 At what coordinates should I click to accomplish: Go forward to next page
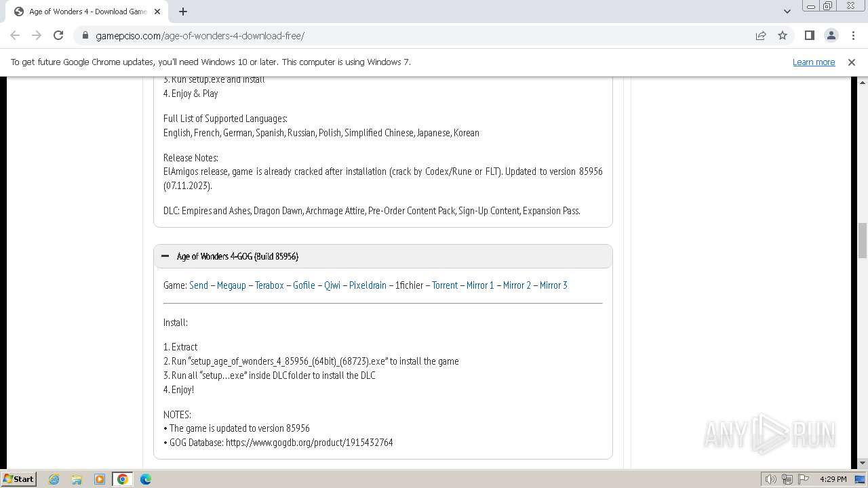(37, 35)
